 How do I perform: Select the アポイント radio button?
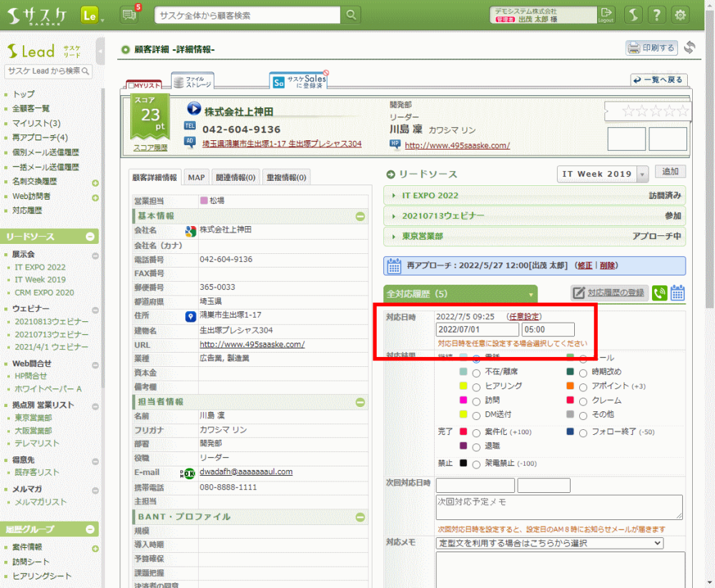[x=583, y=387]
